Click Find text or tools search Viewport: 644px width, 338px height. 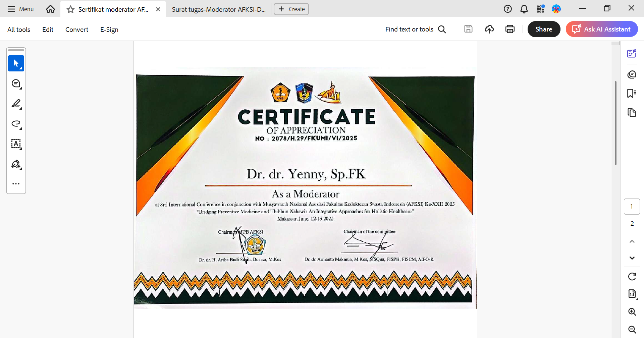(416, 29)
